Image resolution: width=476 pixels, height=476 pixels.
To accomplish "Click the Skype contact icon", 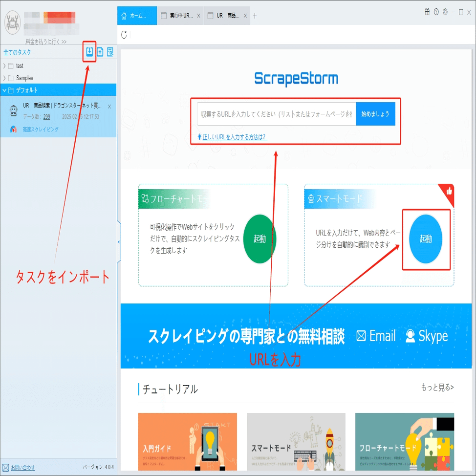I will 410,336.
